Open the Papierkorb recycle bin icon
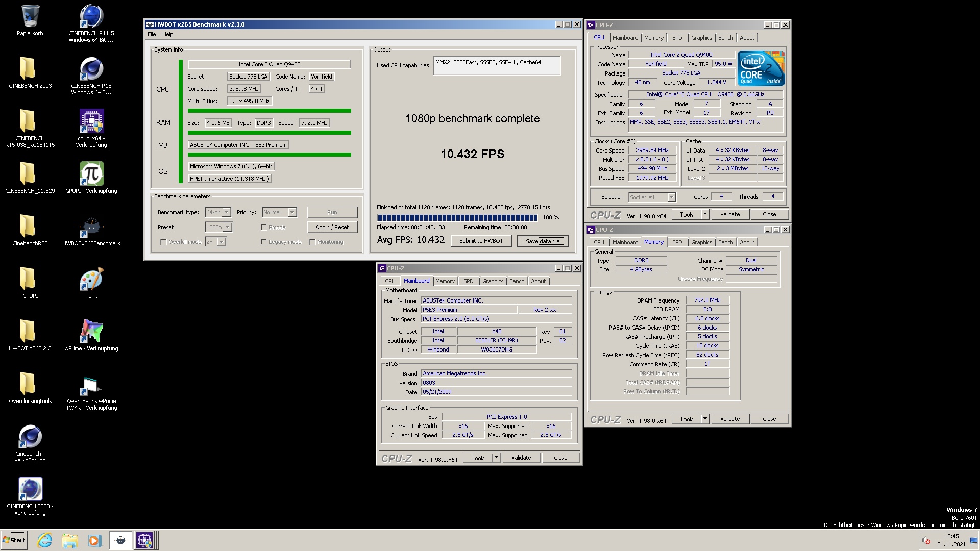 click(30, 20)
